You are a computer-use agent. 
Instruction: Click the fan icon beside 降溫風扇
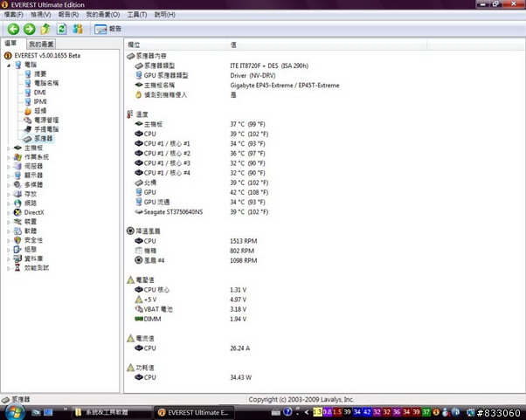coord(130,231)
